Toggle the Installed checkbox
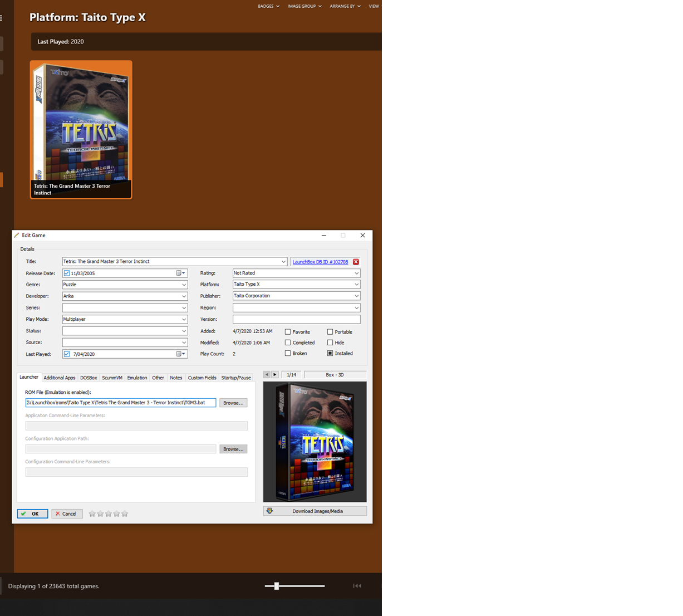 330,353
